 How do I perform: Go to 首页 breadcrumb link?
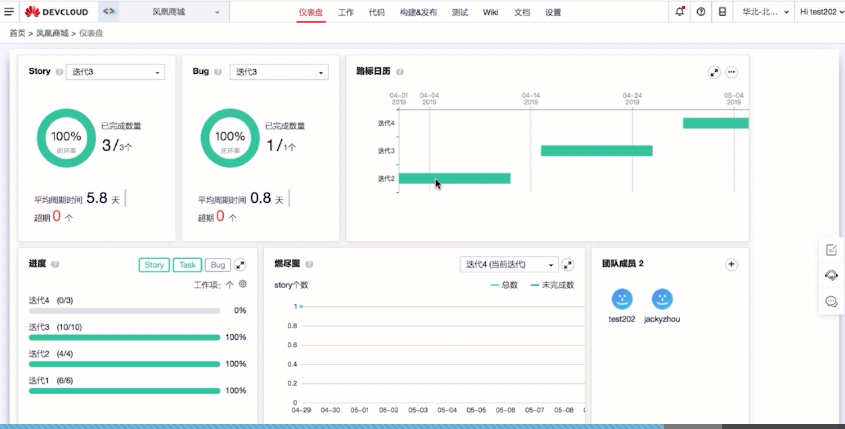(x=17, y=33)
